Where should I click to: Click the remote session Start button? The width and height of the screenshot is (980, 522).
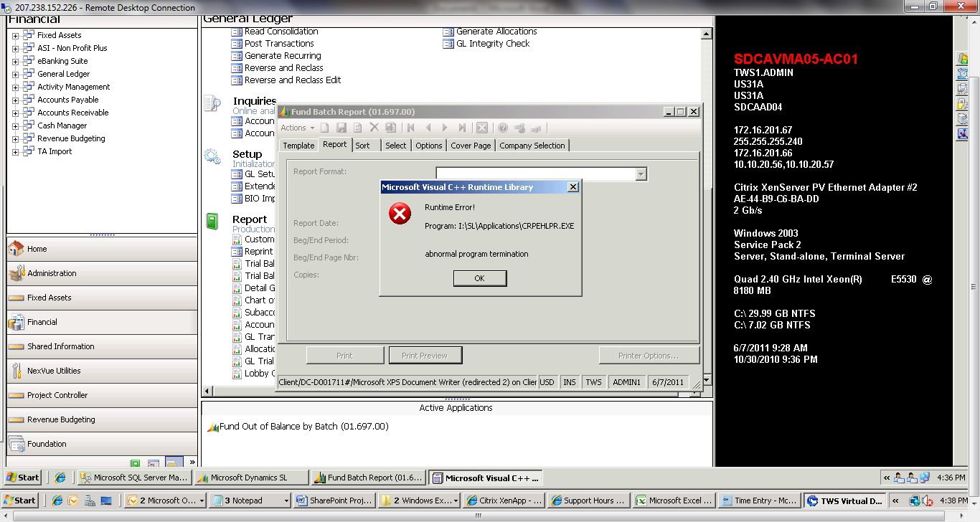click(22, 478)
